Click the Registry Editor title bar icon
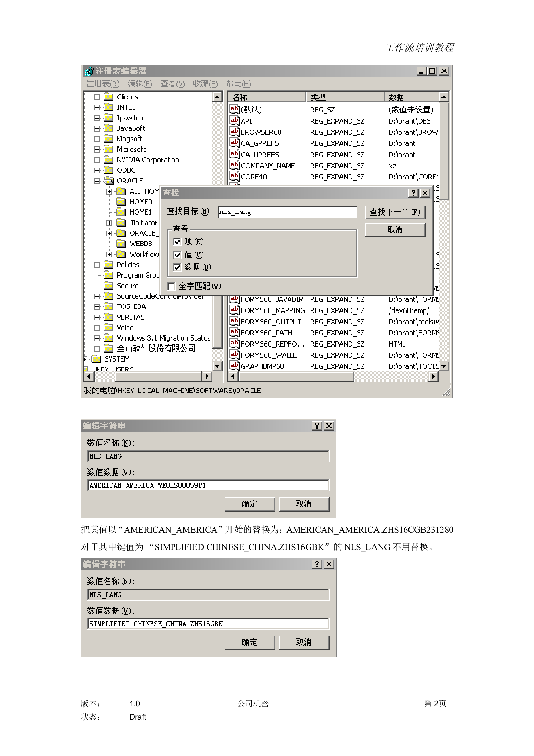Screen dimensions: 534x756 [x=89, y=71]
